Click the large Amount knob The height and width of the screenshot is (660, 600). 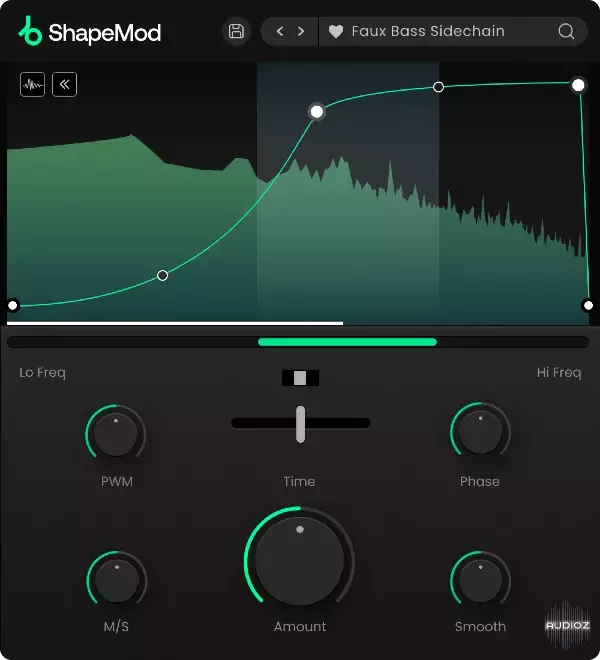click(299, 560)
